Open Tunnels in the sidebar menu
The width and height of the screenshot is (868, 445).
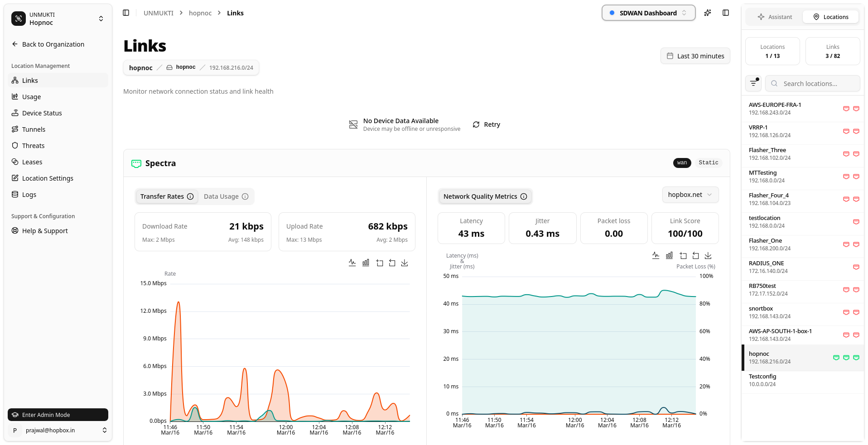pos(34,129)
